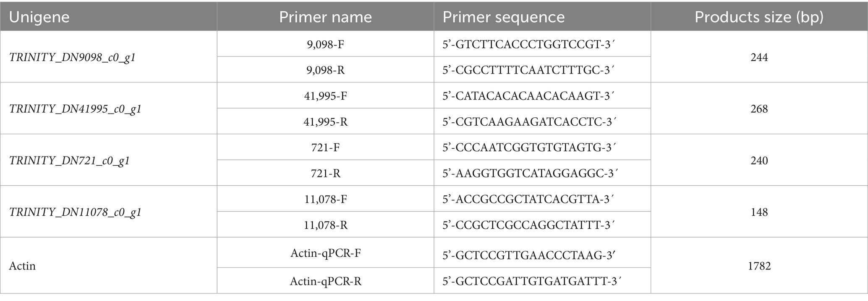Viewport: 868px width, 301px height.
Task: Click the 721-F primer name cell
Action: coord(325,148)
